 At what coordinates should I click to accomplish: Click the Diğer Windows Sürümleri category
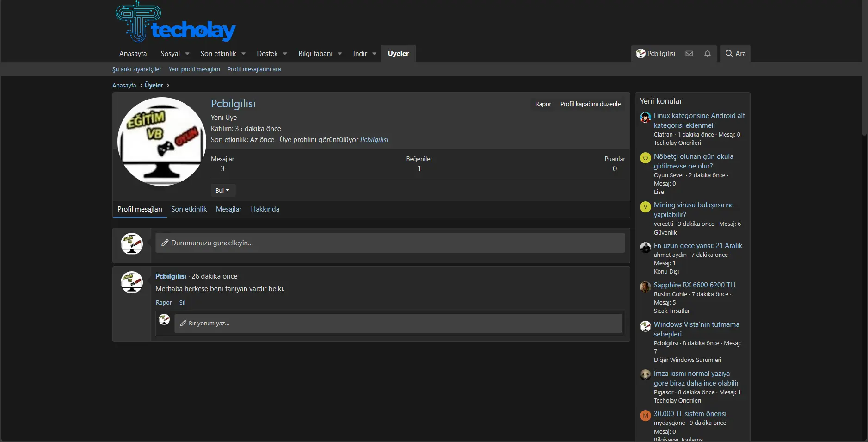687,360
